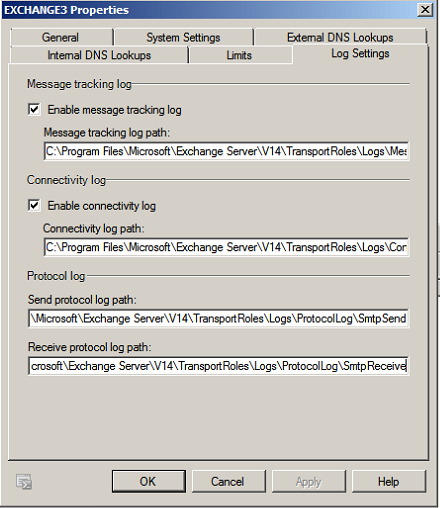The width and height of the screenshot is (440, 508).
Task: Go to the Internal DNS Lookups tab
Action: 99,55
